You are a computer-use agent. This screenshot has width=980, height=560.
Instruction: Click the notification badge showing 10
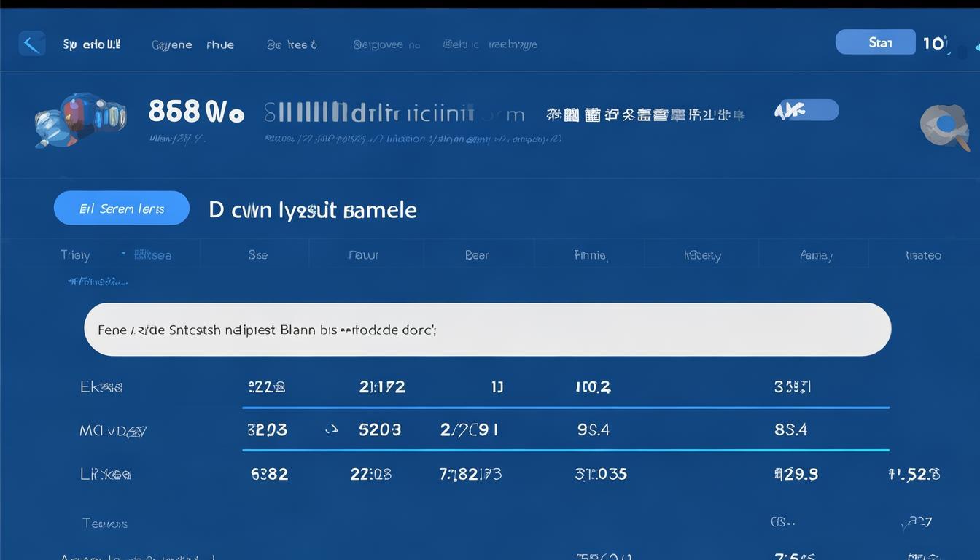pyautogui.click(x=936, y=42)
